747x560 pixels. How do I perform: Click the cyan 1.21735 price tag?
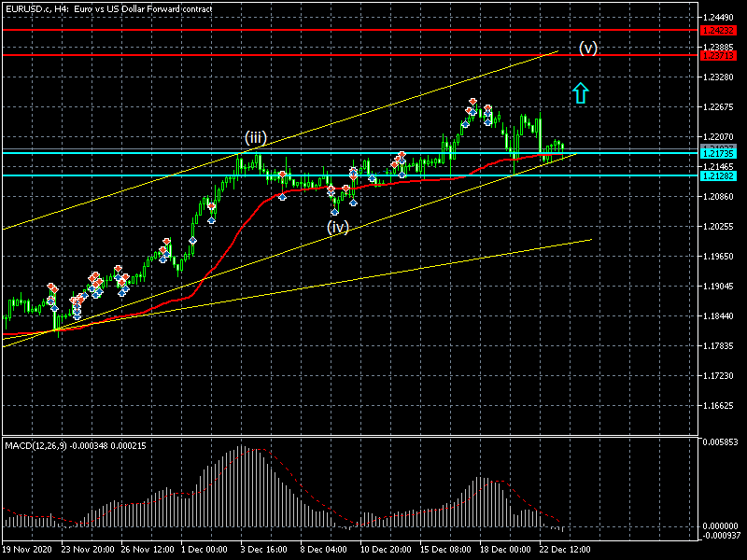point(718,153)
